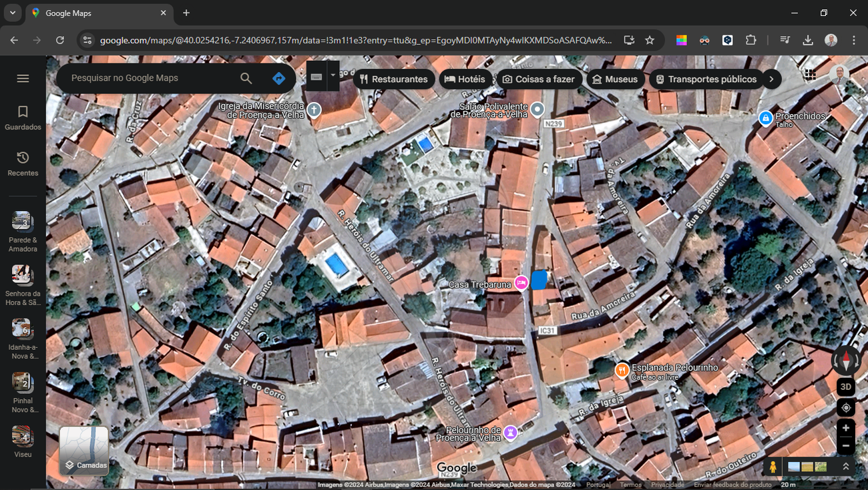The width and height of the screenshot is (868, 490).
Task: Toggle map type via Camadas thumbnail
Action: [x=84, y=451]
